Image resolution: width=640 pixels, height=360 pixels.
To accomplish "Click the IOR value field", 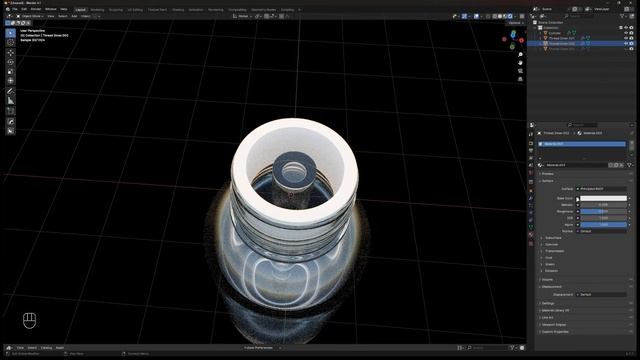I will pyautogui.click(x=603, y=218).
